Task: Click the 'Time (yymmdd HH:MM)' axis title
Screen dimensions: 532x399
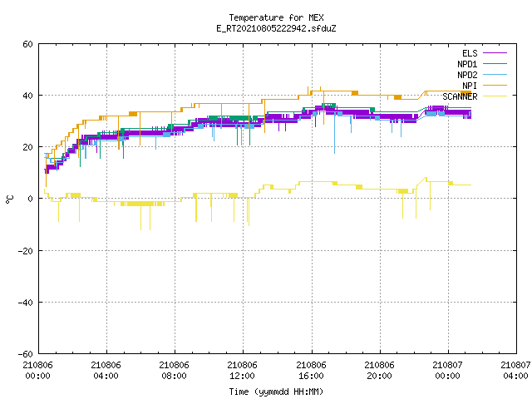Action: pos(276,392)
